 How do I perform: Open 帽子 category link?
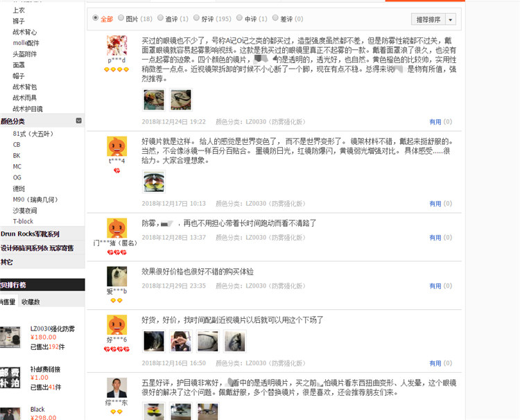[x=19, y=76]
